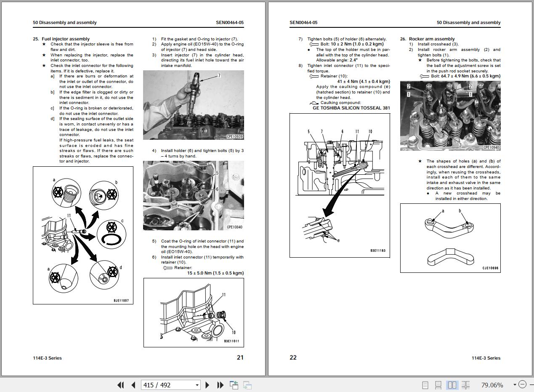Toggle two-page facing view
534x392 pixels.
(x=452, y=385)
